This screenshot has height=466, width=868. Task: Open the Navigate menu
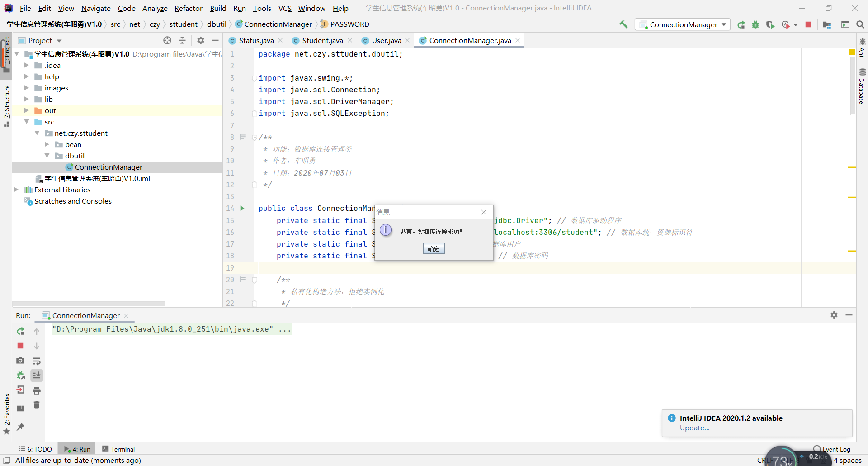pos(96,8)
